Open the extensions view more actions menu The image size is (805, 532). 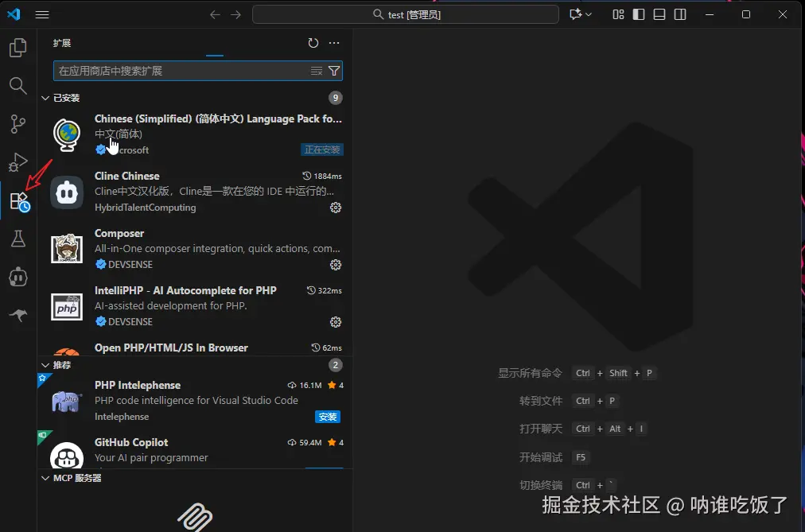coord(334,43)
